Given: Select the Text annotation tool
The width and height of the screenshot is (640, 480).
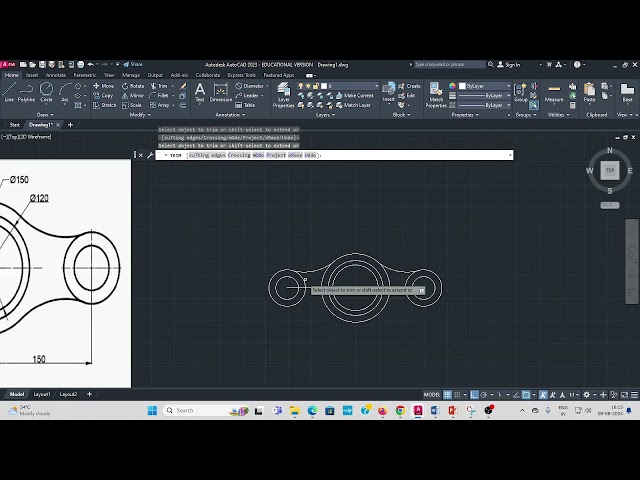Looking at the screenshot, I should click(200, 92).
